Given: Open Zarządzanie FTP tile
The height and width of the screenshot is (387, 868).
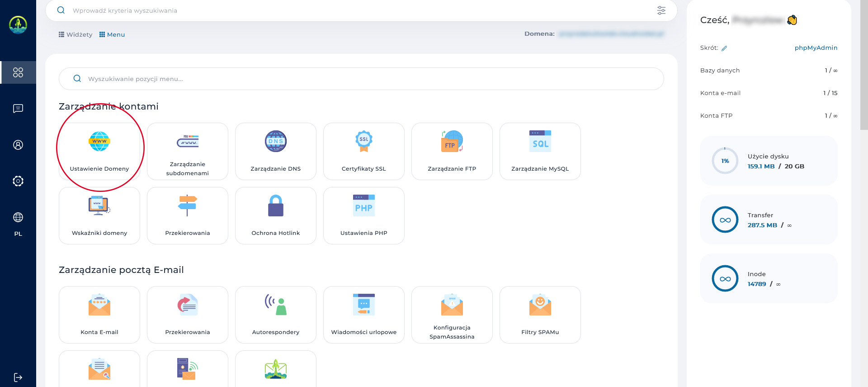Looking at the screenshot, I should [x=452, y=152].
